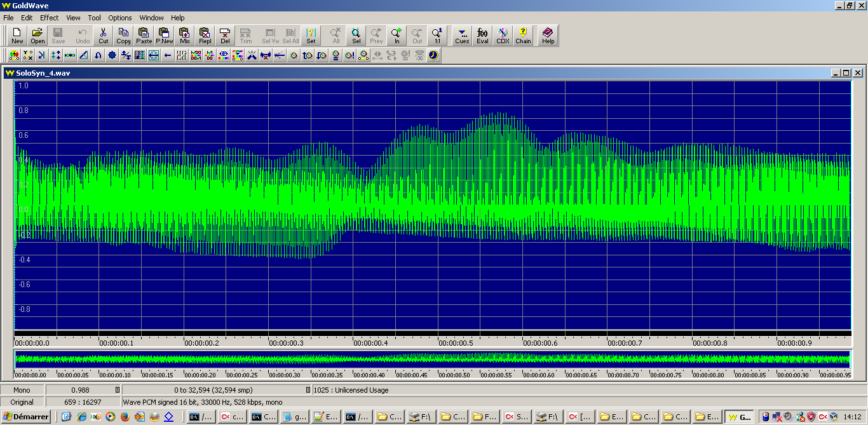The image size is (868, 425).
Task: Click the first colorful effect icon on effects bar
Action: (14, 55)
